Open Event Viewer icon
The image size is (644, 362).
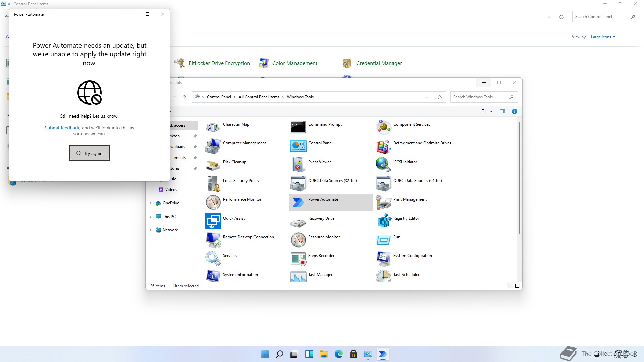click(x=298, y=165)
